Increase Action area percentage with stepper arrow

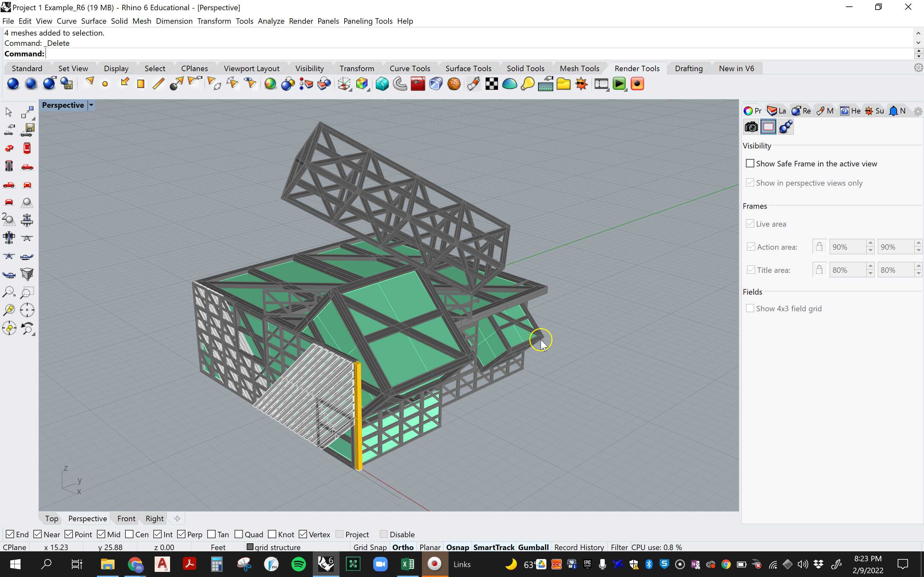pyautogui.click(x=870, y=244)
